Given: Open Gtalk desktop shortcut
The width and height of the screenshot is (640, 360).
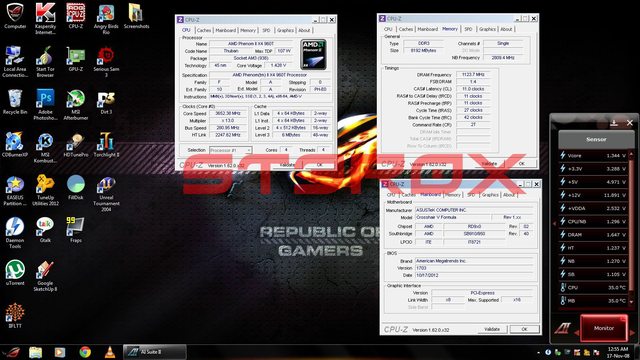Looking at the screenshot, I should click(45, 230).
